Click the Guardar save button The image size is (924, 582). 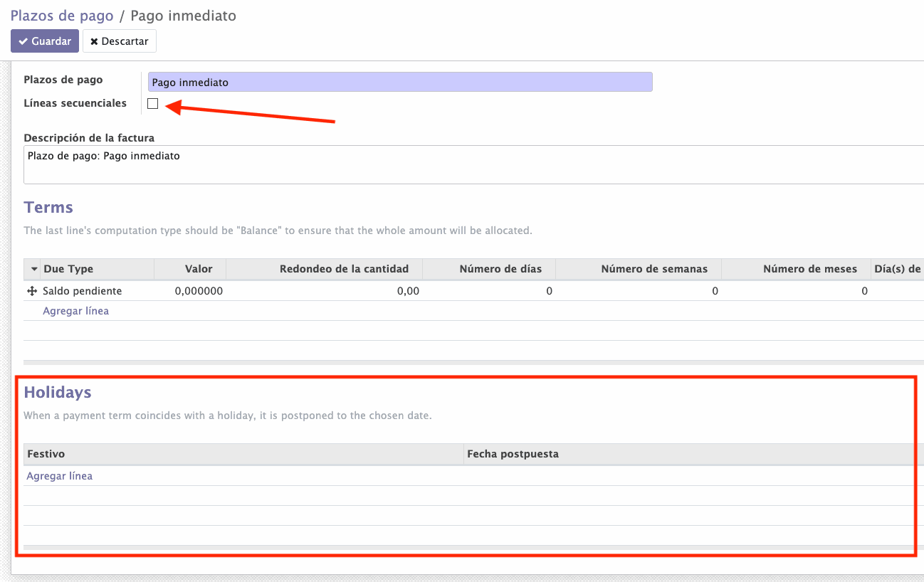(44, 41)
